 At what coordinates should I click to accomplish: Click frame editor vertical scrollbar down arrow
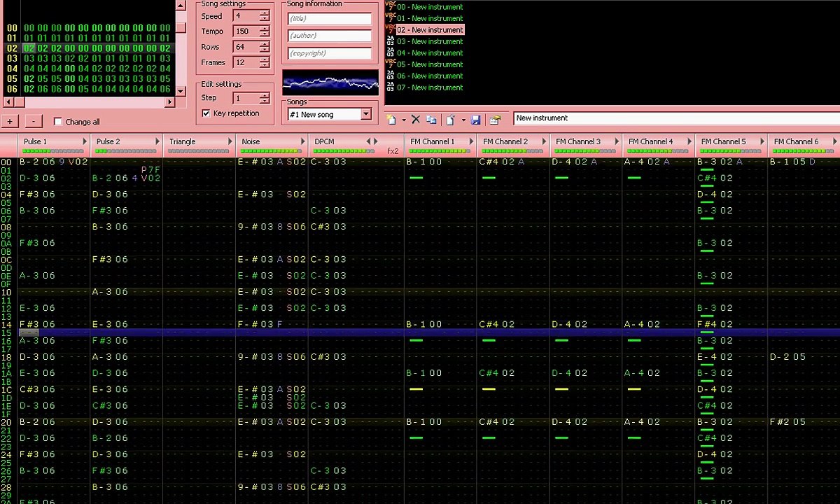(181, 92)
